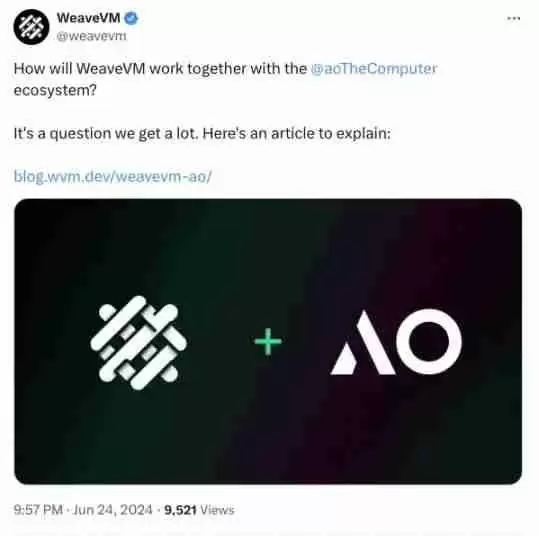
Task: Click the 9,521 view count
Action: click(180, 510)
